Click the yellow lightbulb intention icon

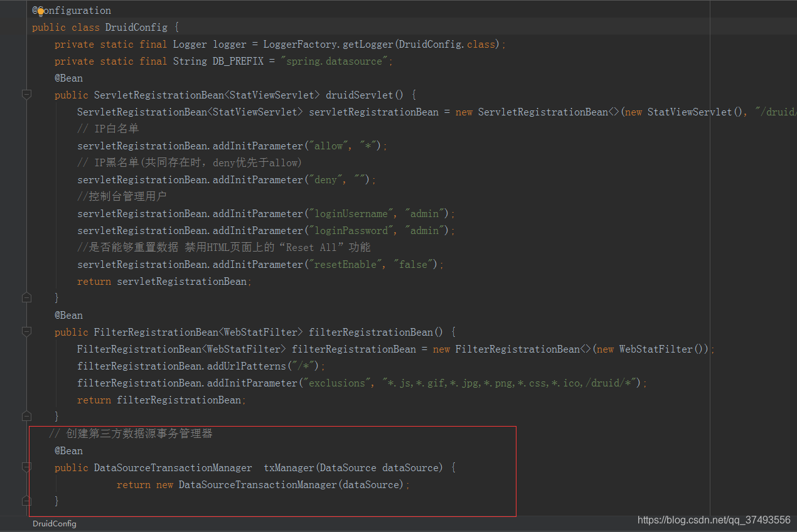[x=40, y=11]
